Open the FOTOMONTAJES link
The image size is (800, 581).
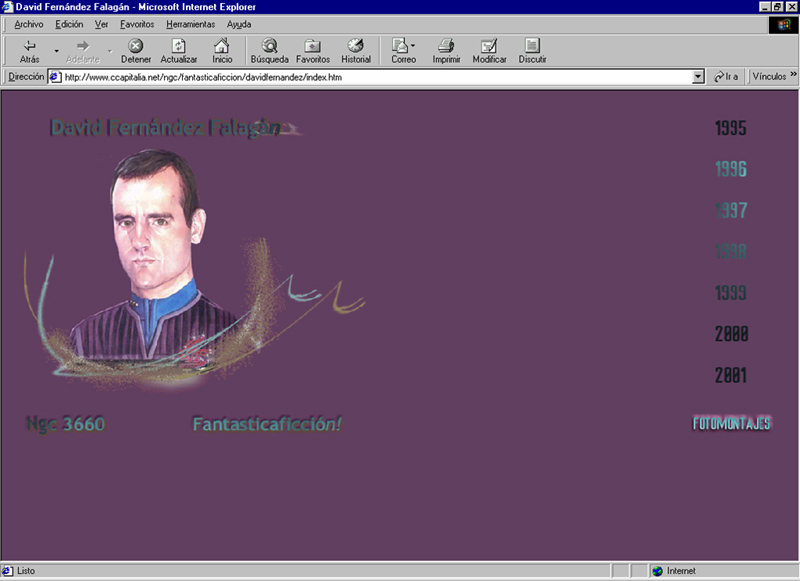point(731,423)
